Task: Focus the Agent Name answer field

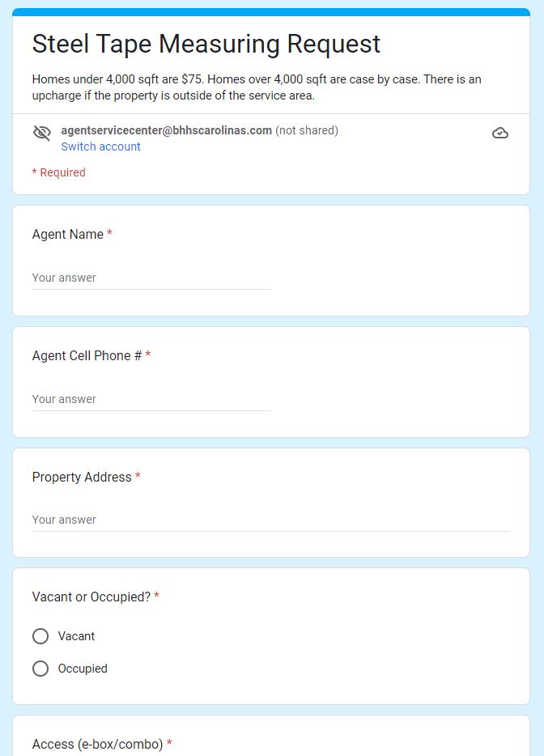Action: [x=151, y=278]
